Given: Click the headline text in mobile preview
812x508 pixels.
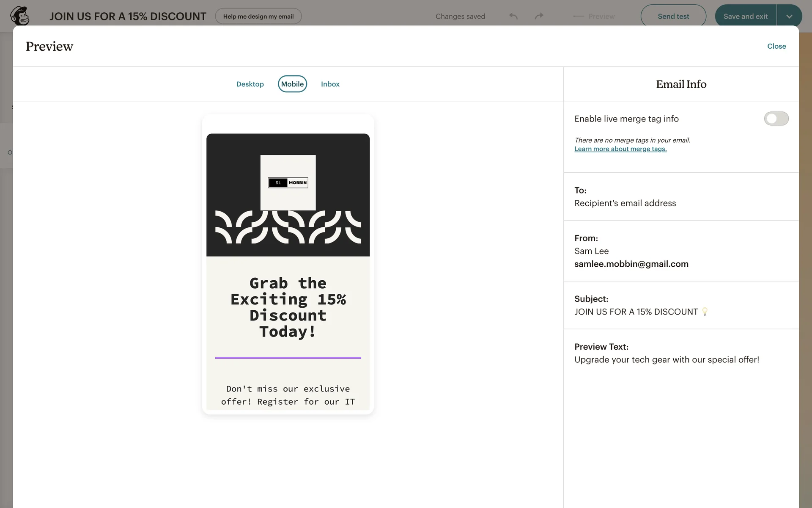Looking at the screenshot, I should pos(288,307).
